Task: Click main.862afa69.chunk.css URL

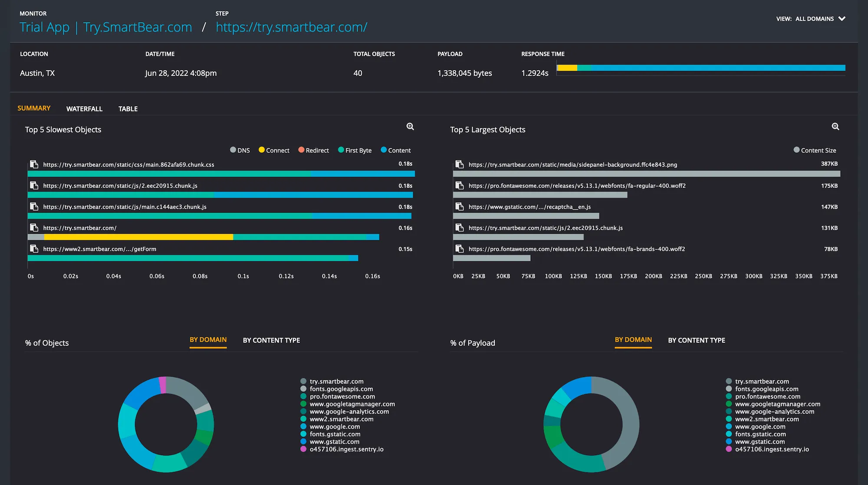Action: (128, 165)
